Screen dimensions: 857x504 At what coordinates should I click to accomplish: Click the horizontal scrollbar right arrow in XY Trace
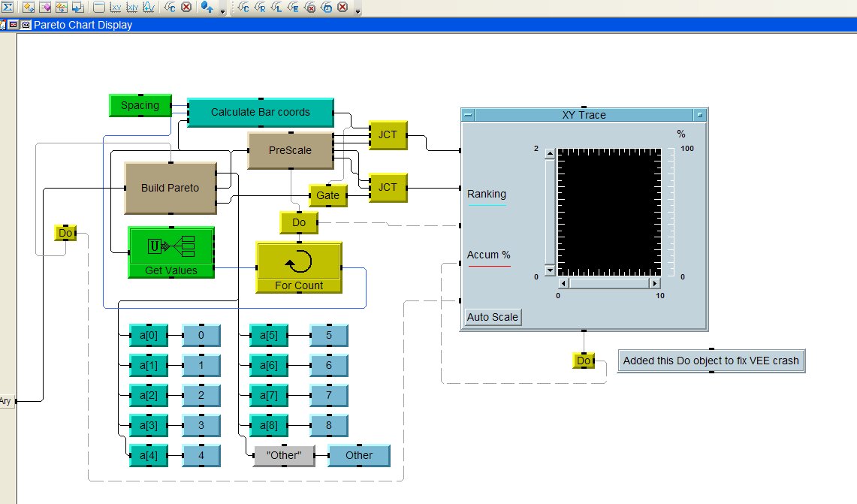tap(655, 283)
